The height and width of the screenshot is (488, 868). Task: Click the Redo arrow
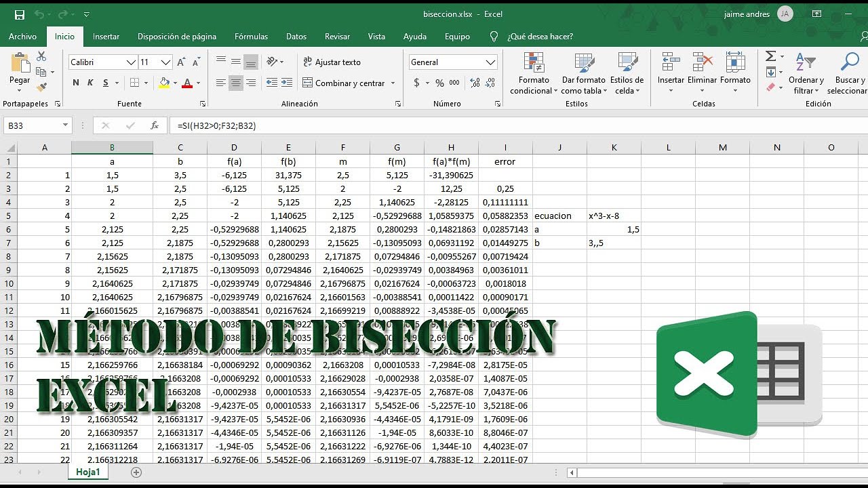pos(63,14)
